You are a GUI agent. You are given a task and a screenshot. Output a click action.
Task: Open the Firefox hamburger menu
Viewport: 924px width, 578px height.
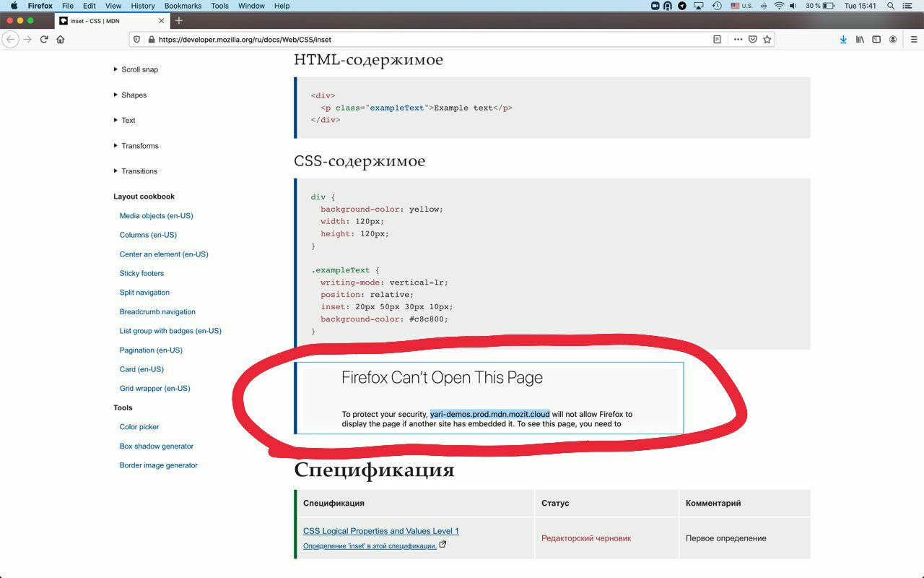coord(914,40)
